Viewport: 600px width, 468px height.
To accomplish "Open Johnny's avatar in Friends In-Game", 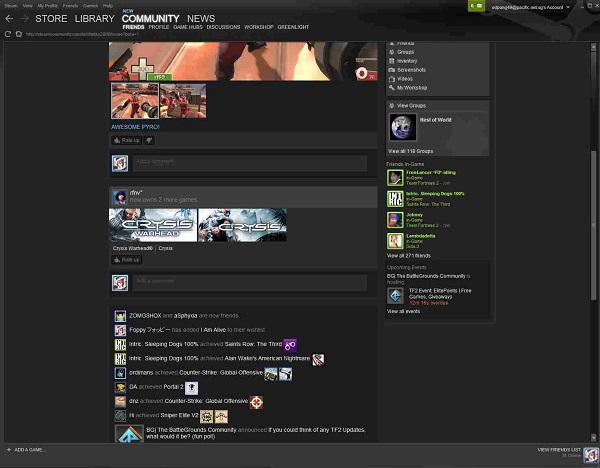I will pyautogui.click(x=395, y=220).
